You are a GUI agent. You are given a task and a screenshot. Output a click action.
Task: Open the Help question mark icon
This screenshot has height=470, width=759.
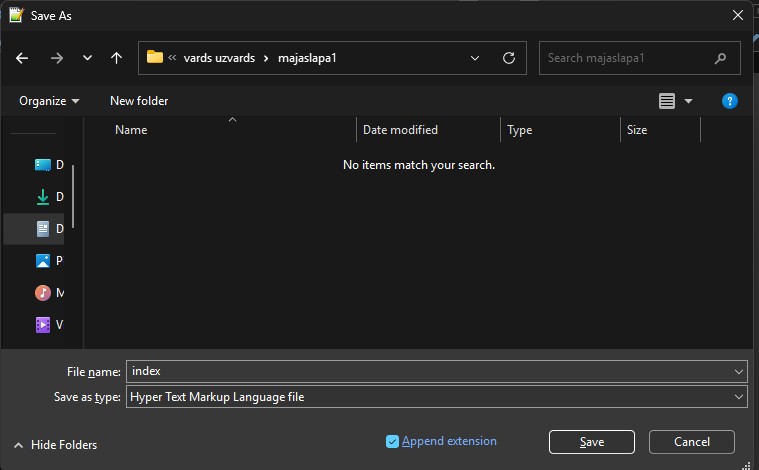pyautogui.click(x=730, y=101)
